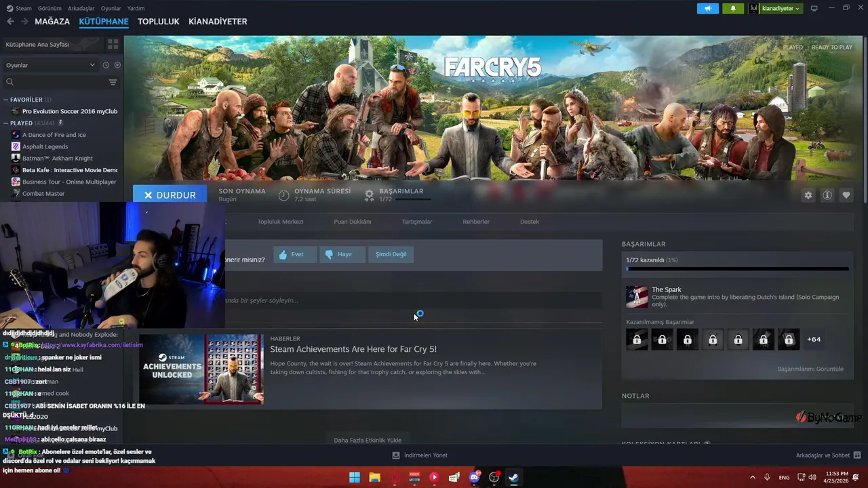Stop the game with DURDUR
This screenshot has height=488, width=868.
click(170, 195)
